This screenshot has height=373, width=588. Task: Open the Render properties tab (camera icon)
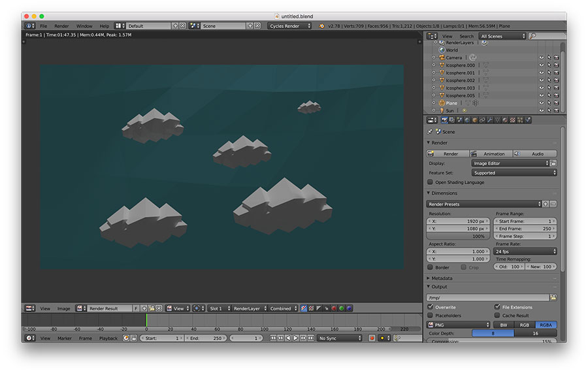[x=444, y=120]
